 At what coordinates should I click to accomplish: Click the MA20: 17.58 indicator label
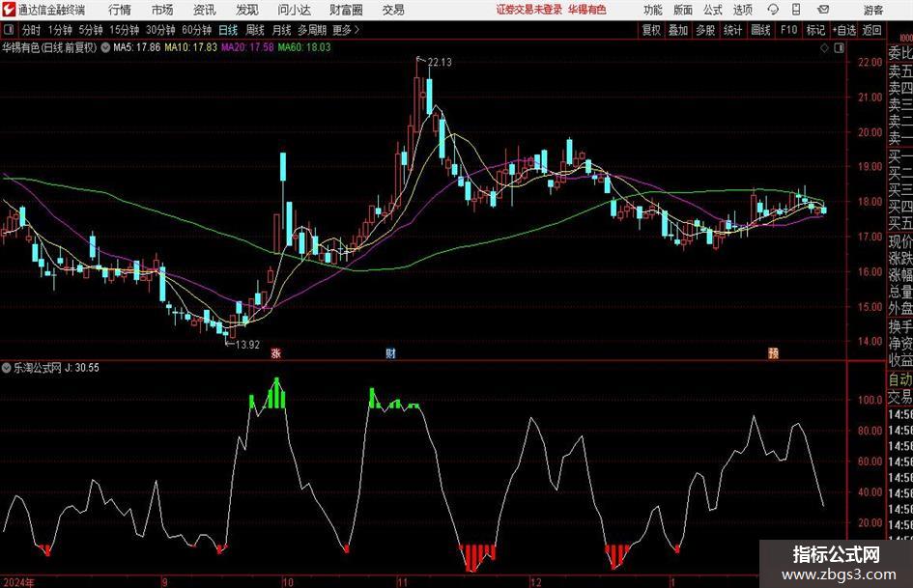(x=247, y=47)
